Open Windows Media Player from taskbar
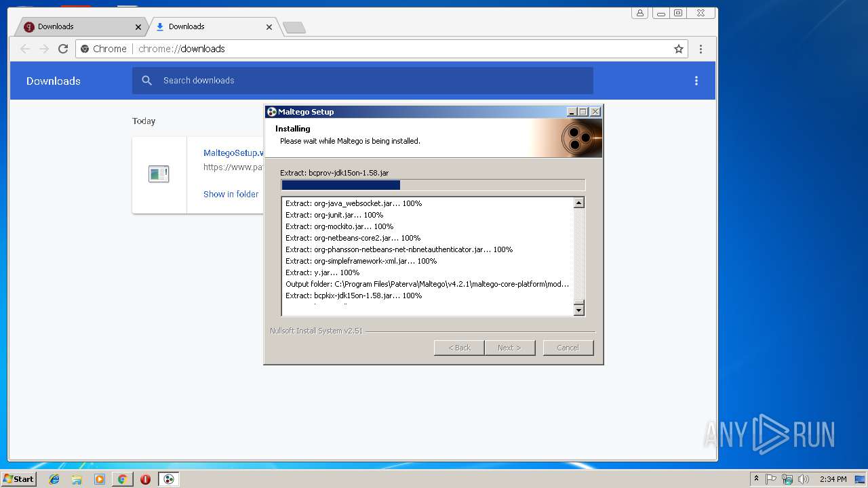The height and width of the screenshot is (488, 868). [100, 479]
